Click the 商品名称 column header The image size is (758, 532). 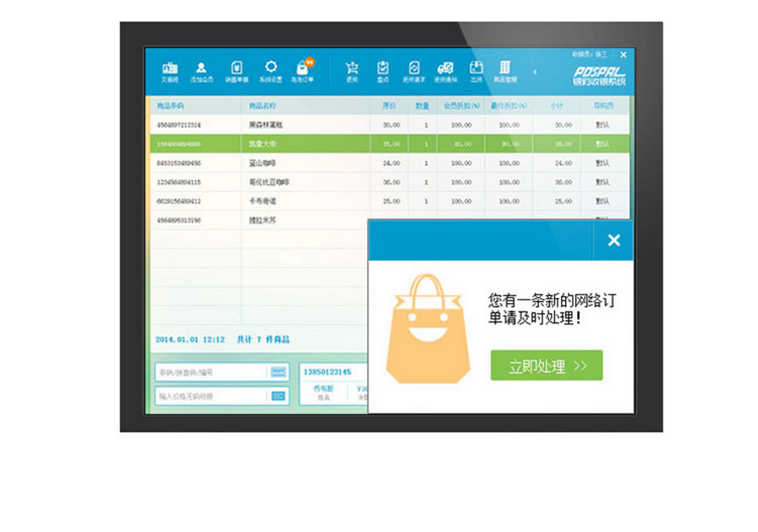263,106
